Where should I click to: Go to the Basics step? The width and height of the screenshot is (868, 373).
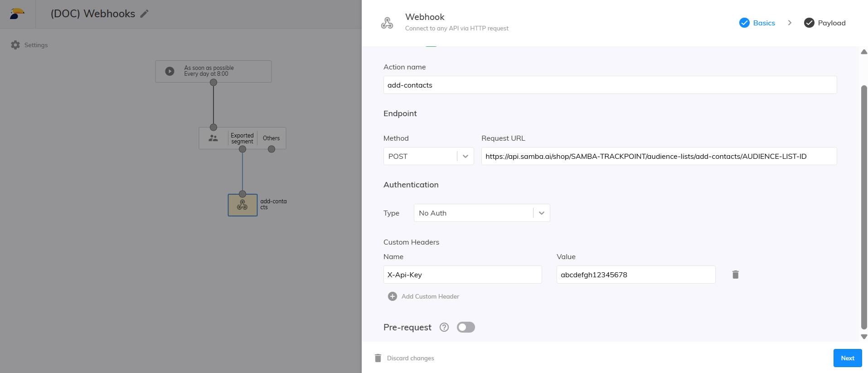click(757, 23)
